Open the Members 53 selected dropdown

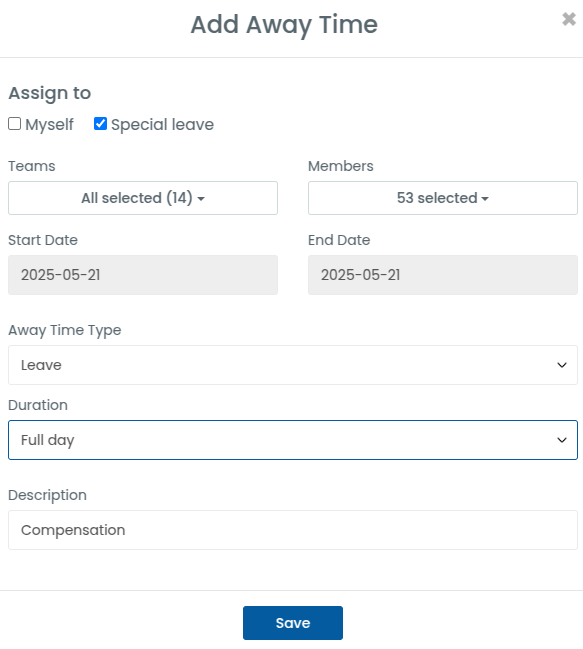click(x=443, y=198)
